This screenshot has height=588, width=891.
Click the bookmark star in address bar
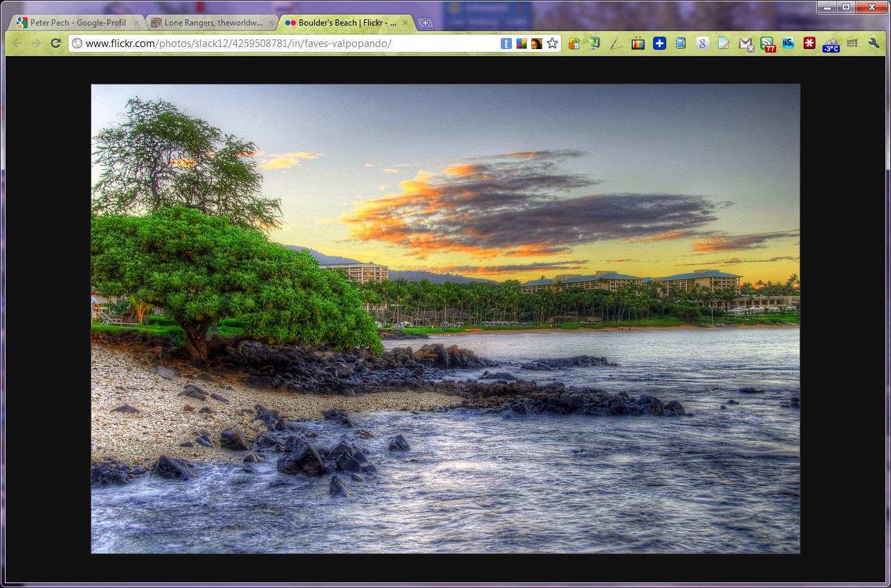(552, 44)
